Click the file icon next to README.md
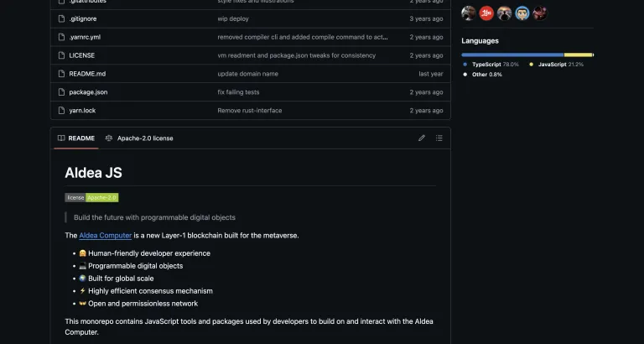 (61, 74)
